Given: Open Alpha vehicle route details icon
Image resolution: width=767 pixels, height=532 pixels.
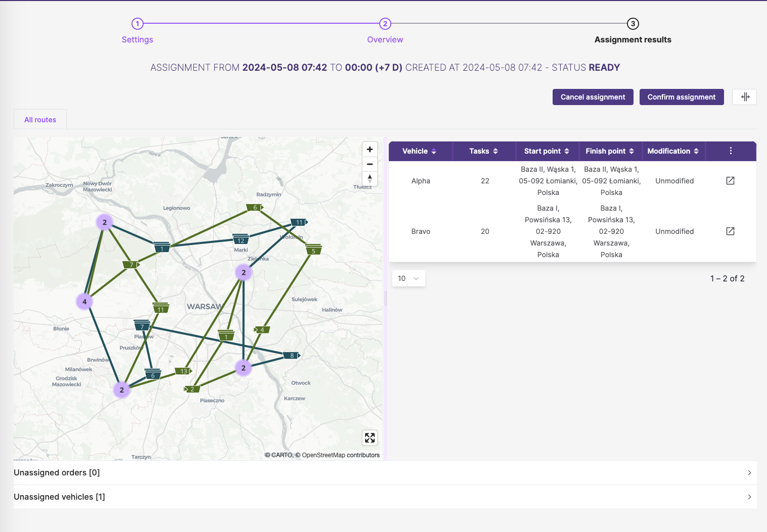Looking at the screenshot, I should 730,181.
